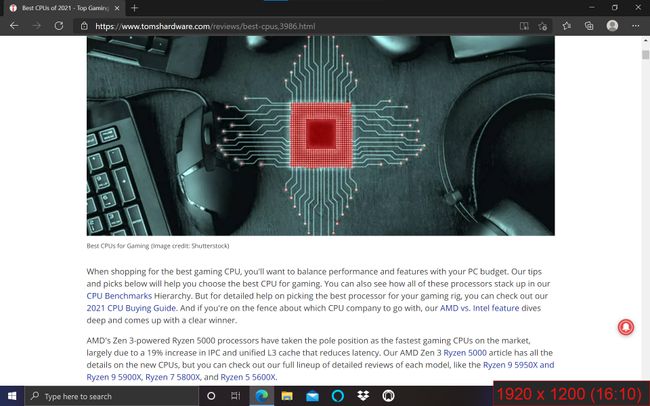The height and width of the screenshot is (406, 650).
Task: Open immersive reader icon in address bar
Action: [x=524, y=26]
